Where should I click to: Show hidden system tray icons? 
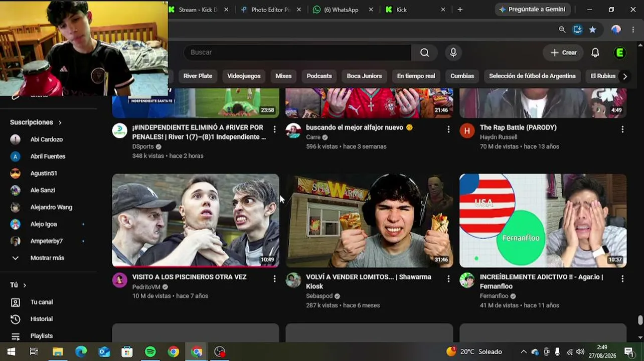523,352
